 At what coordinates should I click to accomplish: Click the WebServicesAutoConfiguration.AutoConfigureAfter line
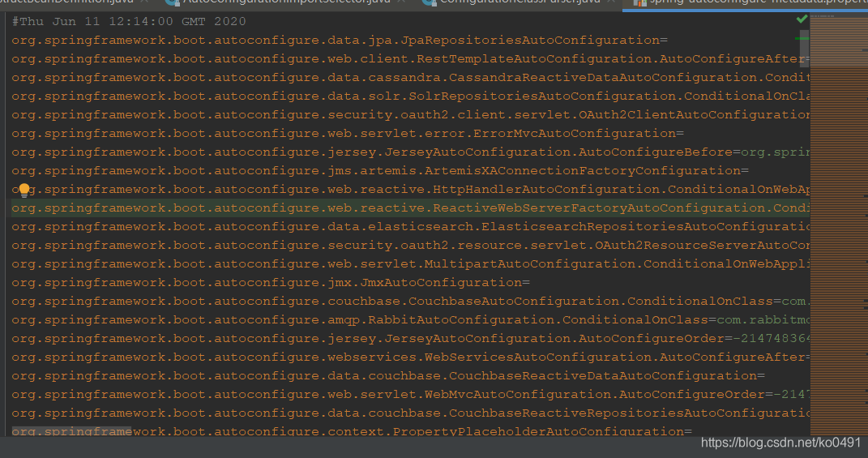tap(411, 357)
